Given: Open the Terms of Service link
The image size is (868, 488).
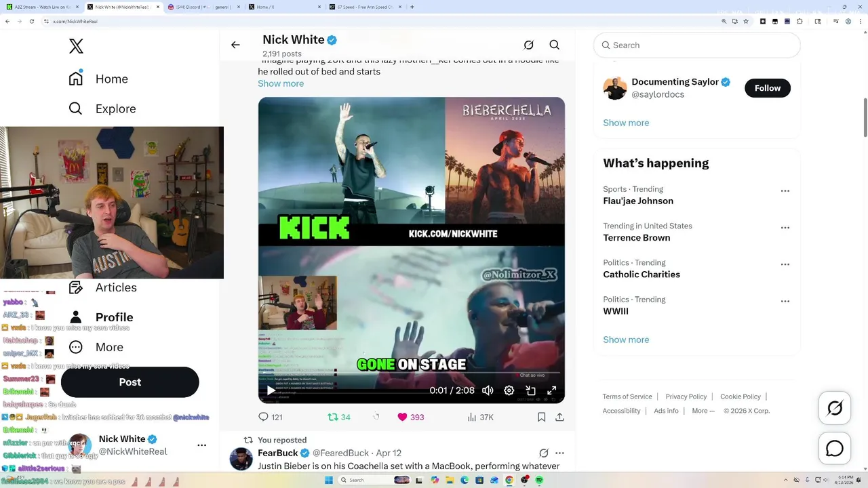Looking at the screenshot, I should point(627,396).
